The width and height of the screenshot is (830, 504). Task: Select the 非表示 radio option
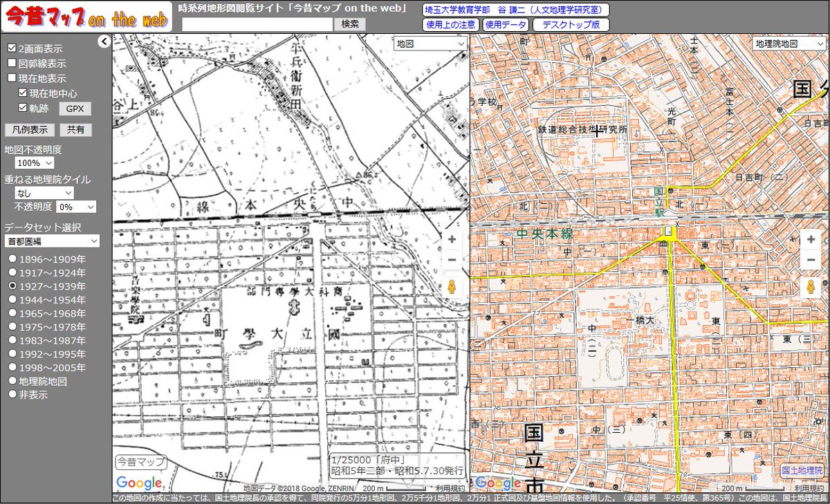pos(12,394)
